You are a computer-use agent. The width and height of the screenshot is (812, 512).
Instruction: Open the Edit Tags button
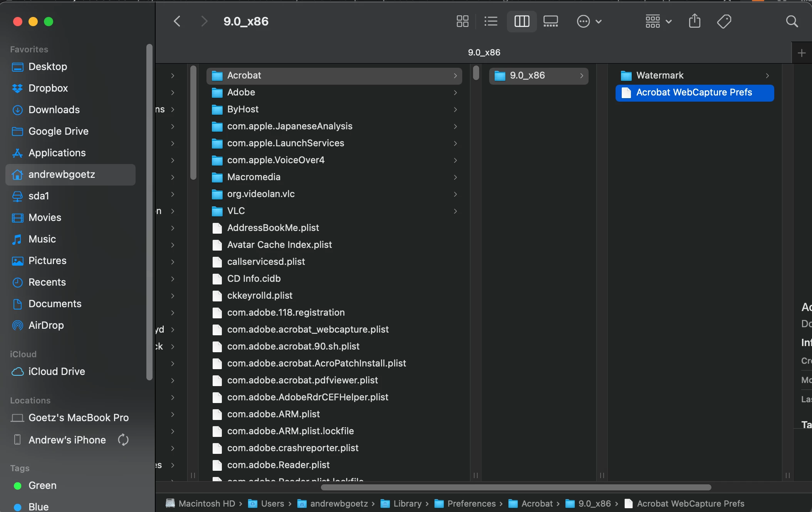click(724, 21)
